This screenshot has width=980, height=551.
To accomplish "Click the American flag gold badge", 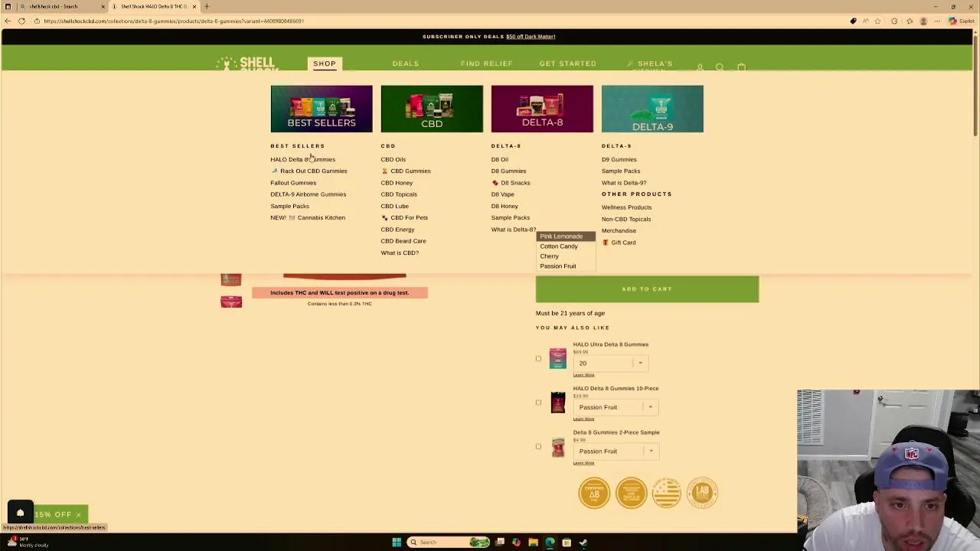I will (666, 493).
